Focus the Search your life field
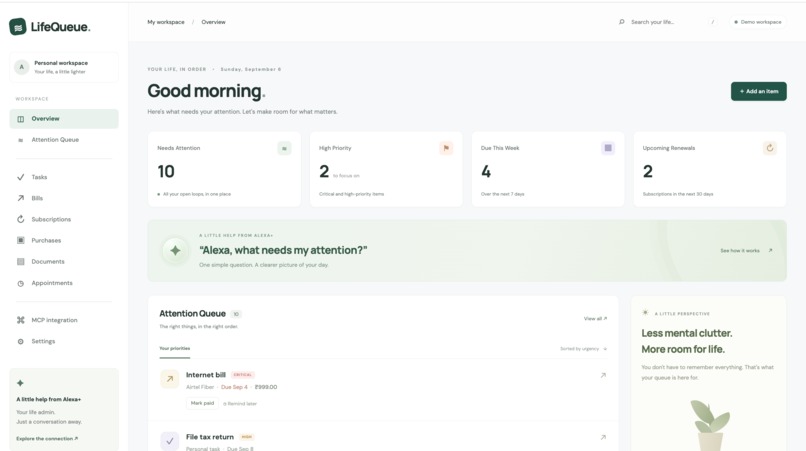806x451 pixels. click(668, 22)
